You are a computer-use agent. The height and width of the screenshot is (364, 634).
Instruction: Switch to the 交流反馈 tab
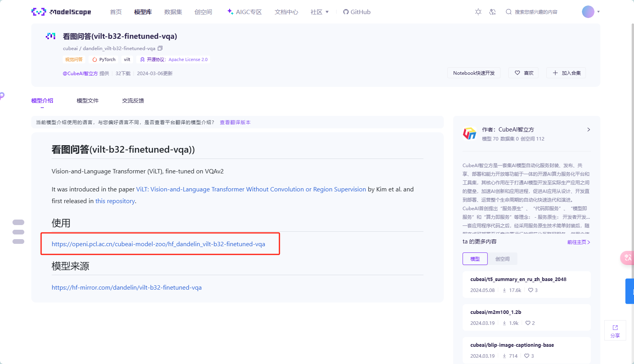133,101
